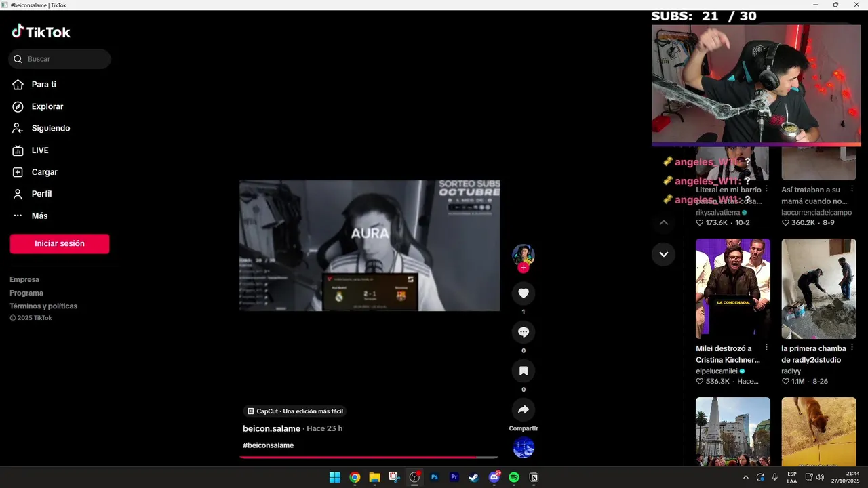The image size is (868, 488).
Task: Show hidden system tray icons
Action: click(x=746, y=477)
